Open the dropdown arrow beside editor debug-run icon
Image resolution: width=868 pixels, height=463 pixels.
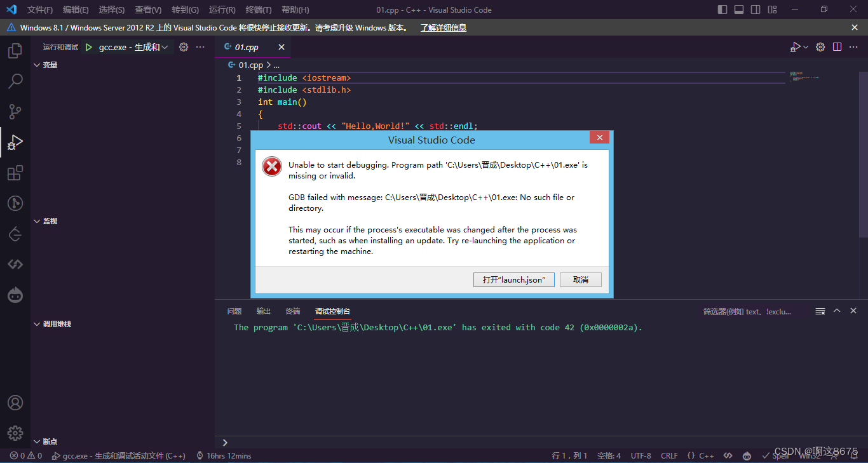pyautogui.click(x=806, y=47)
